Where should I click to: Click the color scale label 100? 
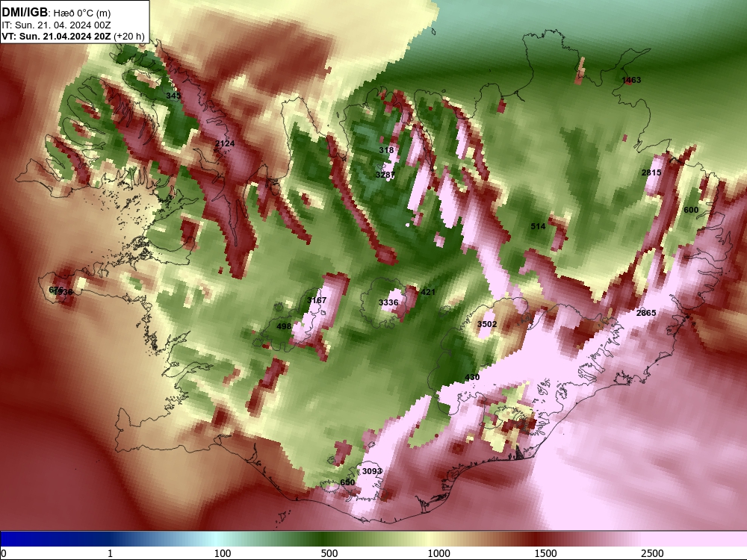(x=223, y=553)
